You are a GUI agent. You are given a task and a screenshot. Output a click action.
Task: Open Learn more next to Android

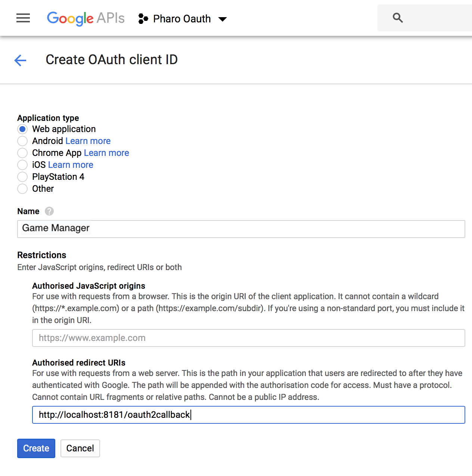[x=88, y=141]
